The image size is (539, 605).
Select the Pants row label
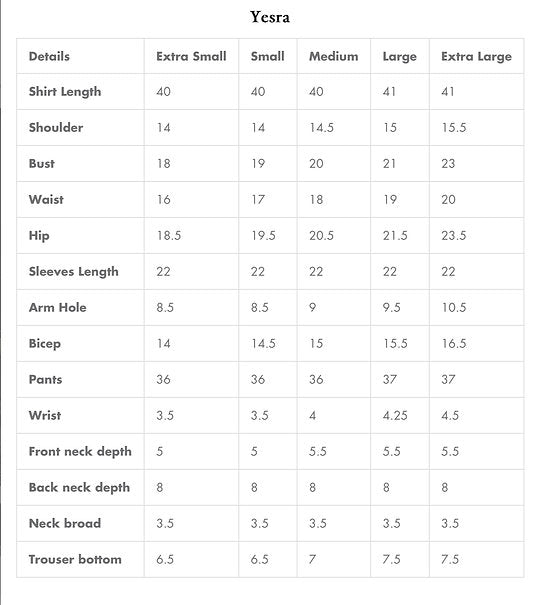pos(46,380)
